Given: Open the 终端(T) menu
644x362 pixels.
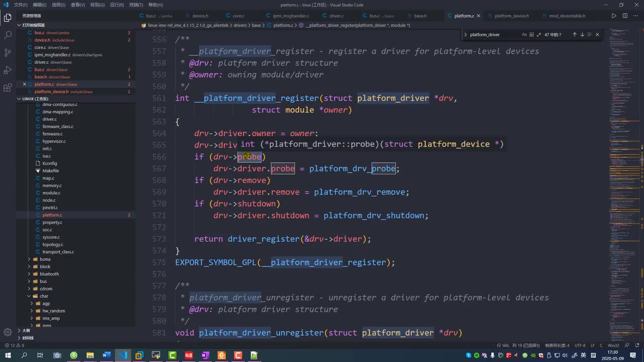Looking at the screenshot, I should tap(136, 5).
